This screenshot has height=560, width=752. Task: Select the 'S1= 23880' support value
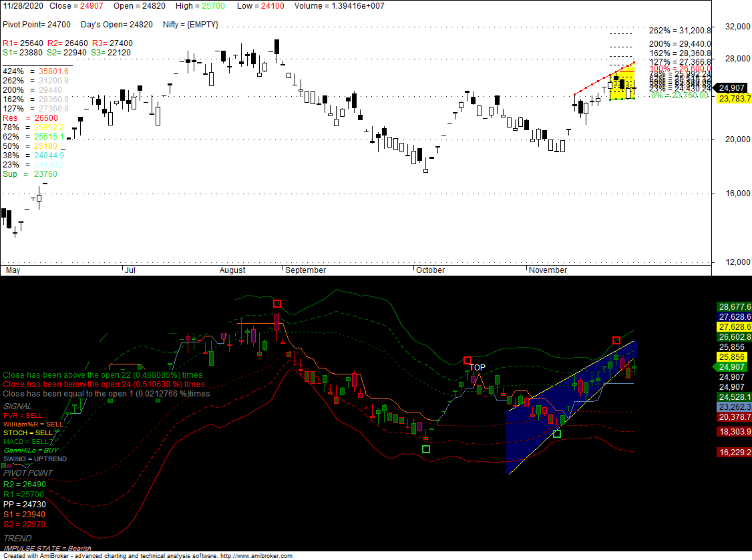coord(23,53)
